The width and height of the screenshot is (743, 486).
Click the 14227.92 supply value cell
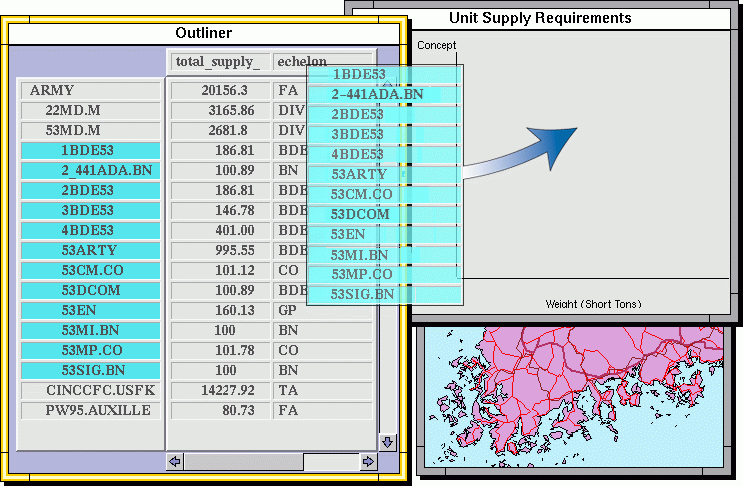pos(218,391)
